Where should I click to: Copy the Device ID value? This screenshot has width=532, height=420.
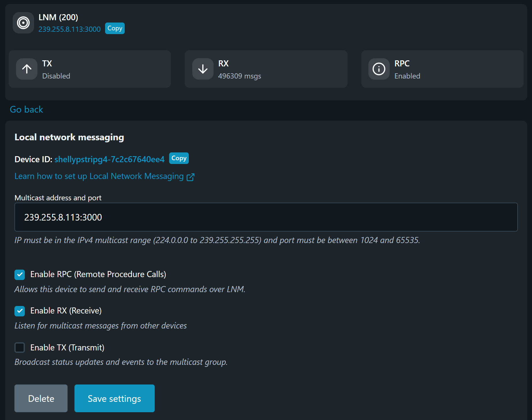point(179,158)
